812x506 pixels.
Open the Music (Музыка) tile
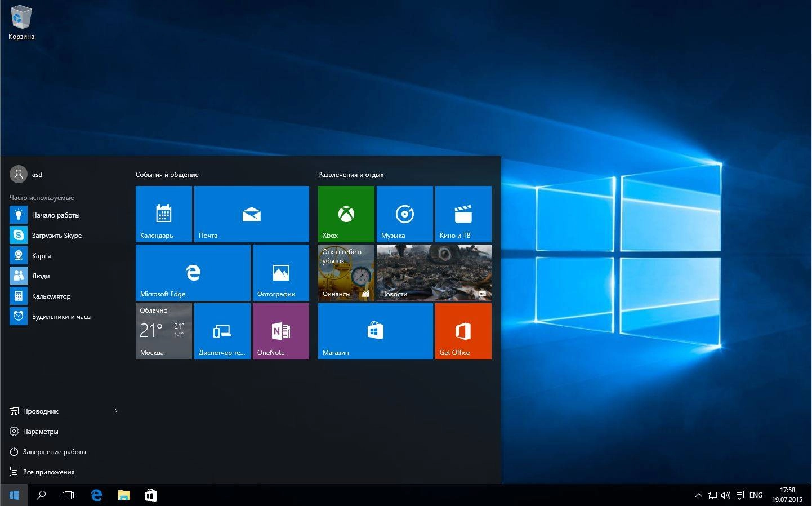[405, 214]
